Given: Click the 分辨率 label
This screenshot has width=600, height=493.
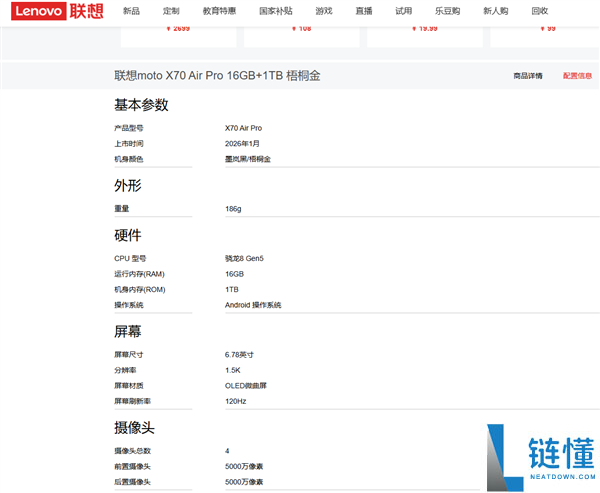Looking at the screenshot, I should [125, 370].
